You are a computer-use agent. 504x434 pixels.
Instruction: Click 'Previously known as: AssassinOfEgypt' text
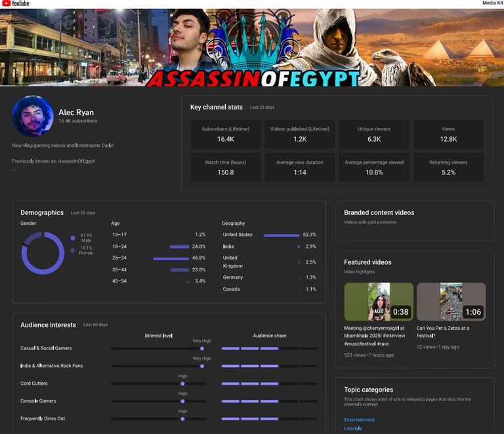click(53, 161)
